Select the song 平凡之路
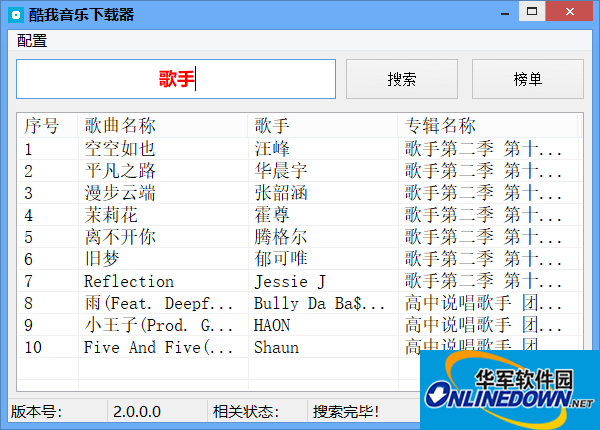Viewport: 600px width, 430px height. coord(120,171)
